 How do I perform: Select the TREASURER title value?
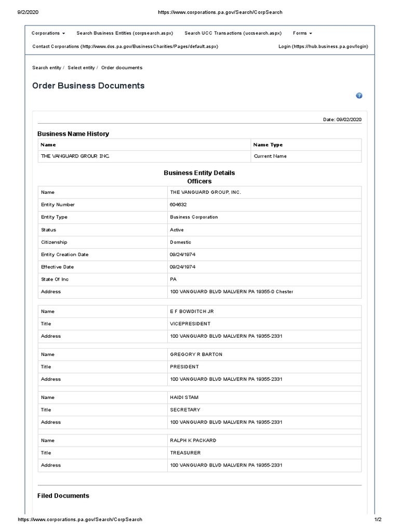click(x=185, y=453)
